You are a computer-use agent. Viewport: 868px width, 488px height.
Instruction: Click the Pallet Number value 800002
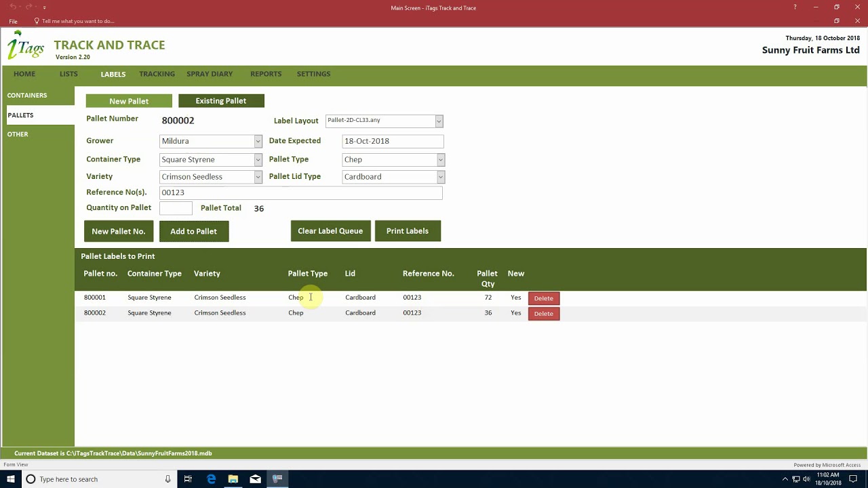178,121
